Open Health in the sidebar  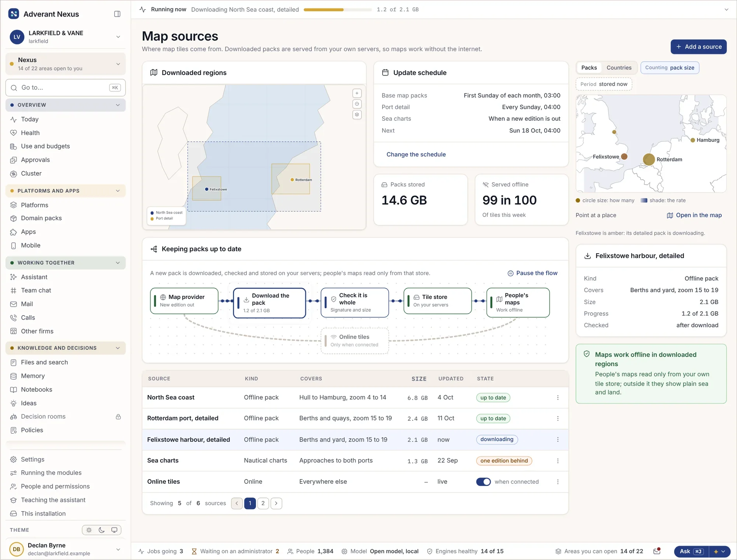pyautogui.click(x=66, y=133)
